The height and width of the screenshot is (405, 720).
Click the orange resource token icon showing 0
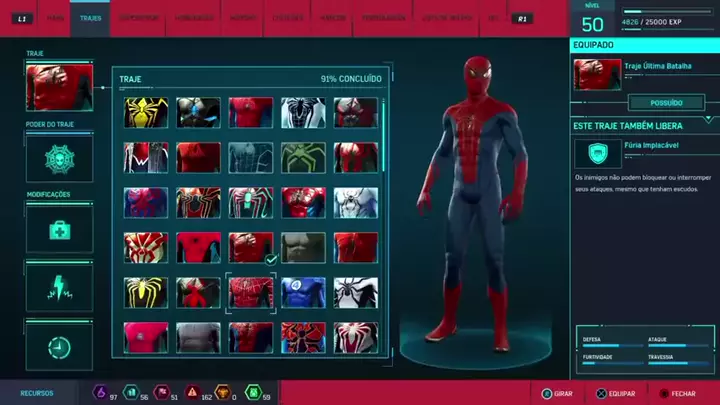[223, 392]
